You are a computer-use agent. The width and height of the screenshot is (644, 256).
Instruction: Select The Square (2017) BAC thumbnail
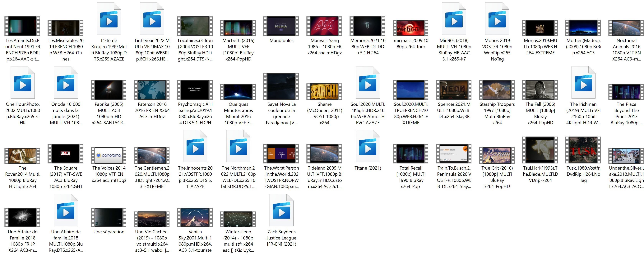click(x=66, y=153)
